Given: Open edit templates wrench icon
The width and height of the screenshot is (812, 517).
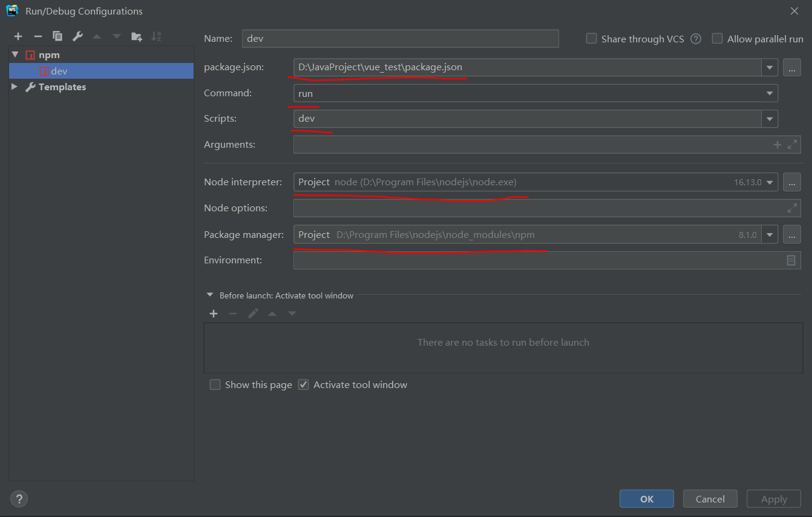Looking at the screenshot, I should click(77, 36).
